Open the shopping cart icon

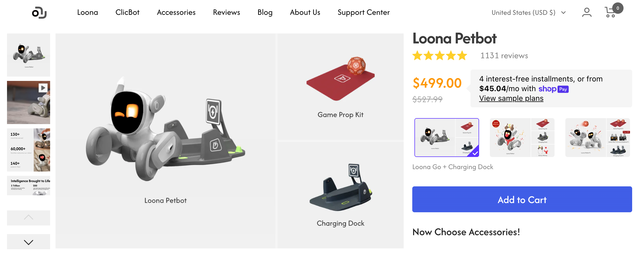[x=611, y=12]
